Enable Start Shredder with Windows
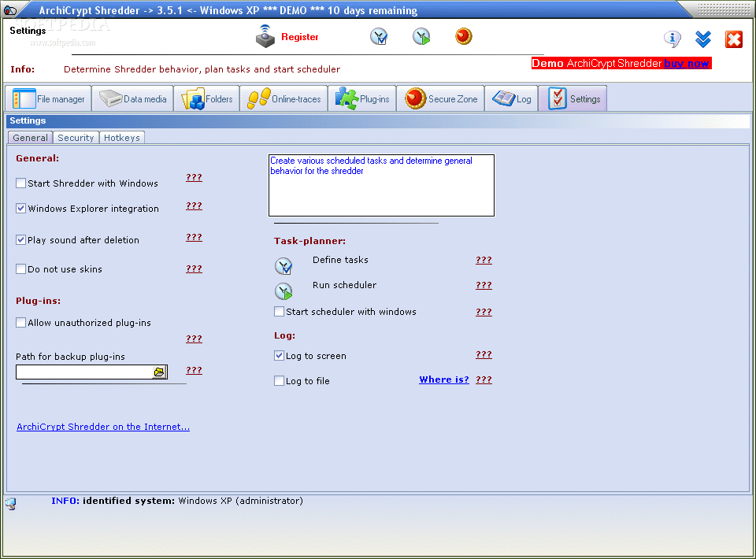Image resolution: width=756 pixels, height=559 pixels. coord(20,183)
